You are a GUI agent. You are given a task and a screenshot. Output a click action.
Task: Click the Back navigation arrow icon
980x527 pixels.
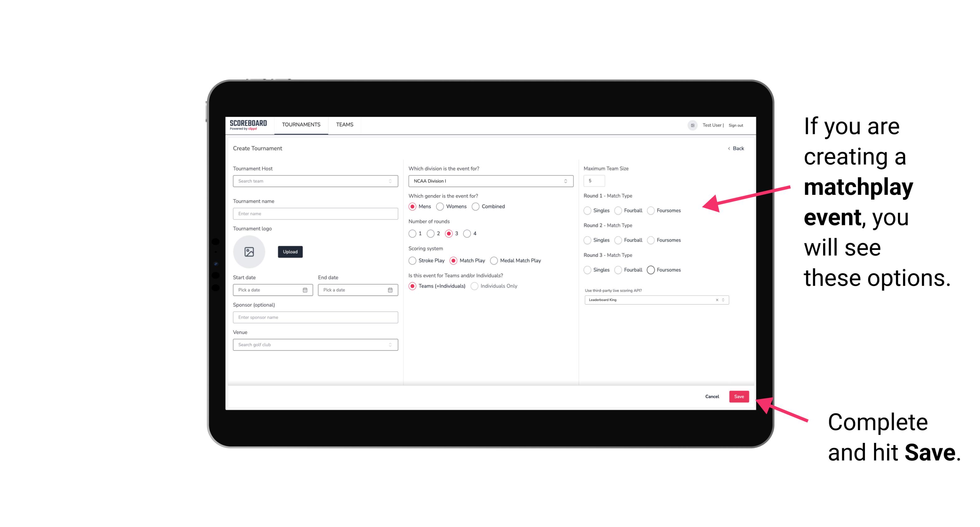pyautogui.click(x=726, y=149)
